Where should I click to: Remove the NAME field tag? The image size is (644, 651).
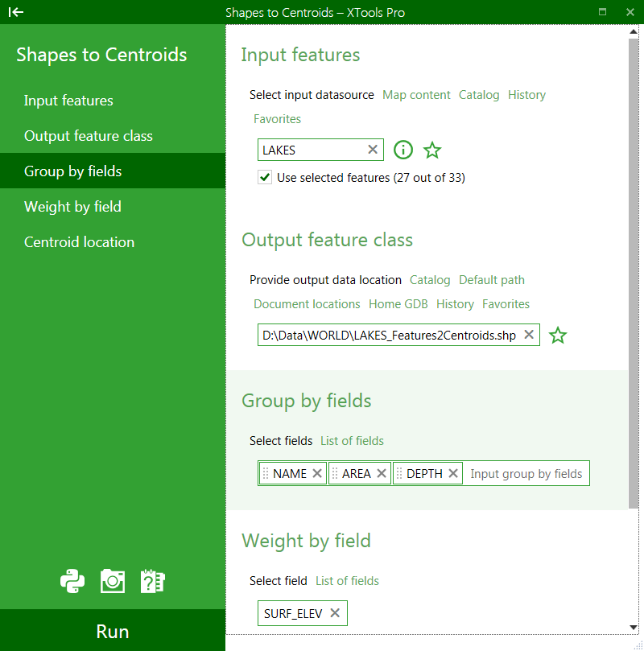click(317, 473)
